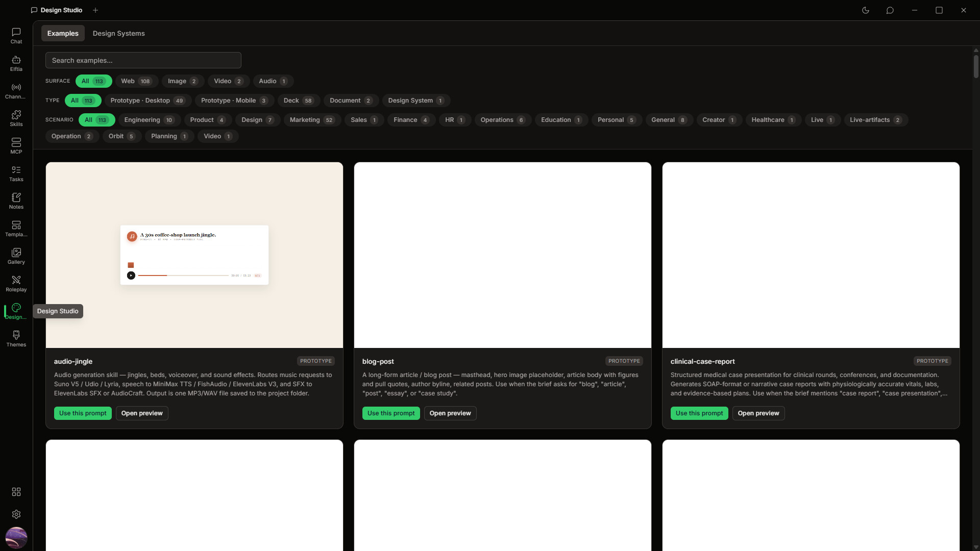Image resolution: width=980 pixels, height=551 pixels.
Task: Filter scenario by Healthcare
Action: [773, 120]
